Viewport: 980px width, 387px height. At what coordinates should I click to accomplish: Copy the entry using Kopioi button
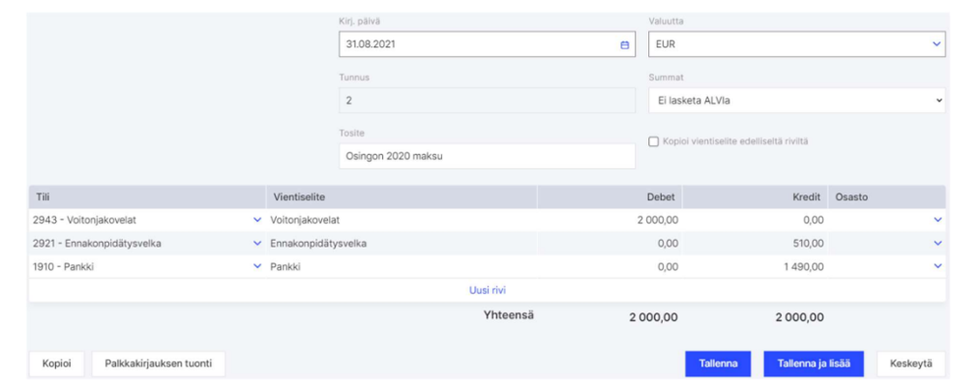click(x=56, y=363)
